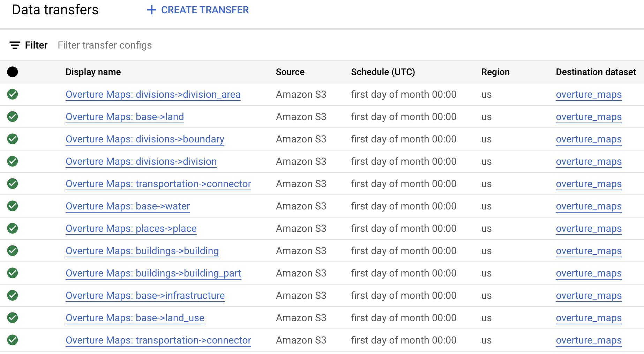
Task: Click success check icon for divisions->boundary row
Action: click(x=13, y=139)
